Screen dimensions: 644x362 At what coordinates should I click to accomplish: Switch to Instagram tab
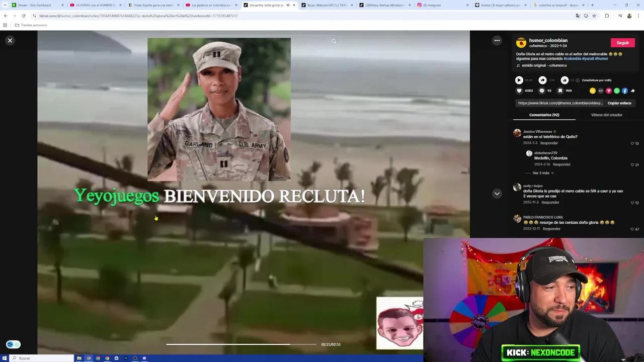[x=443, y=5]
